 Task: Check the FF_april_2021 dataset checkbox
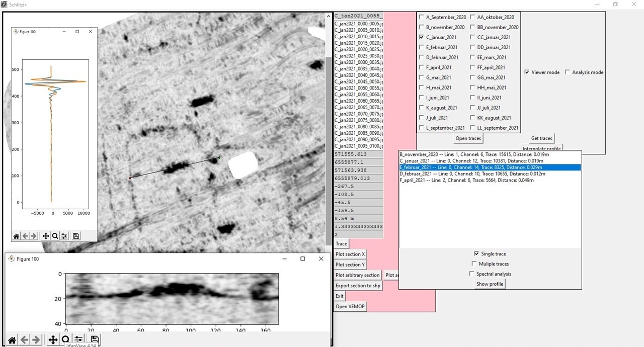pyautogui.click(x=473, y=67)
